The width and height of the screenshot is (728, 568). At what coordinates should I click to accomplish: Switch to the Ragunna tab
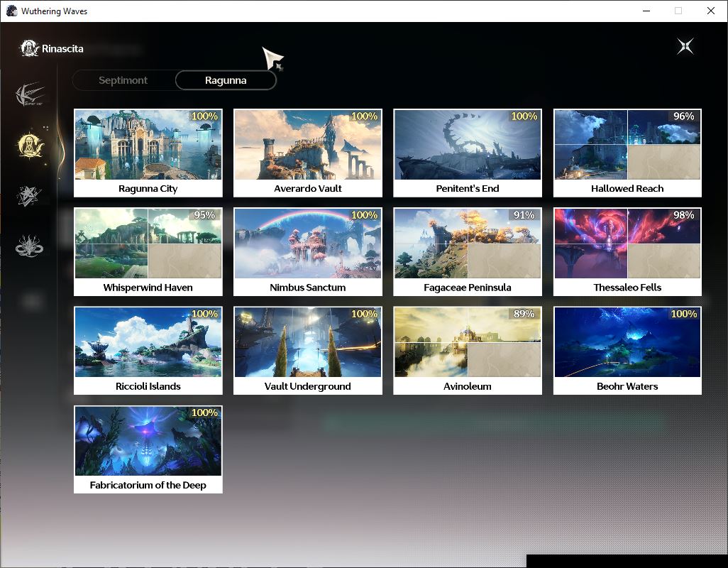pyautogui.click(x=226, y=80)
